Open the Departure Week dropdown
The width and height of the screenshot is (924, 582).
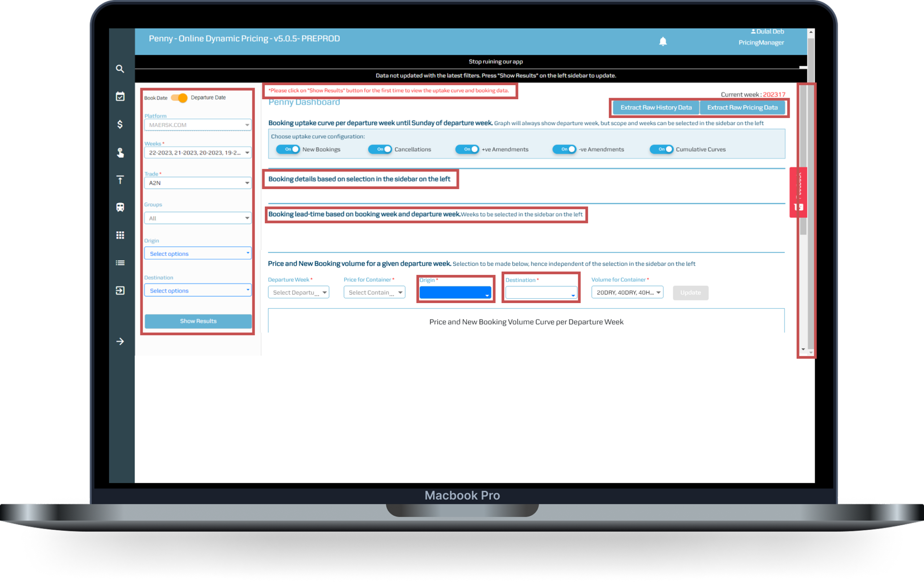[x=298, y=292]
